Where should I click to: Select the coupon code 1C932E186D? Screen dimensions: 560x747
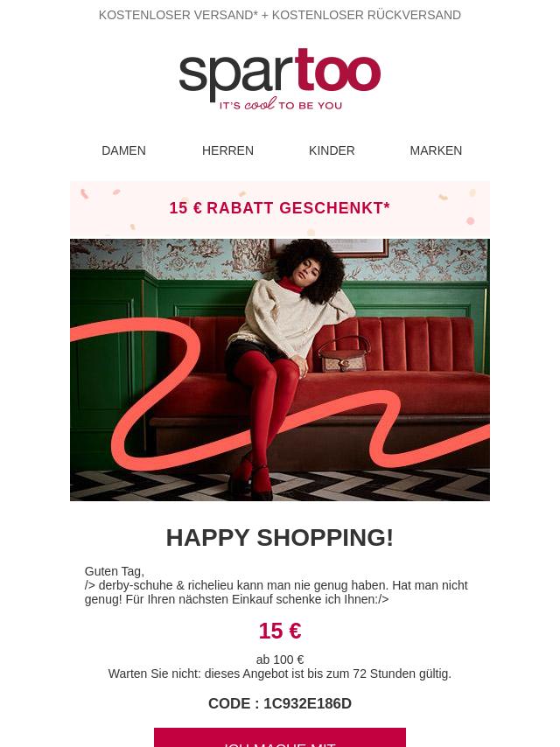click(x=307, y=703)
